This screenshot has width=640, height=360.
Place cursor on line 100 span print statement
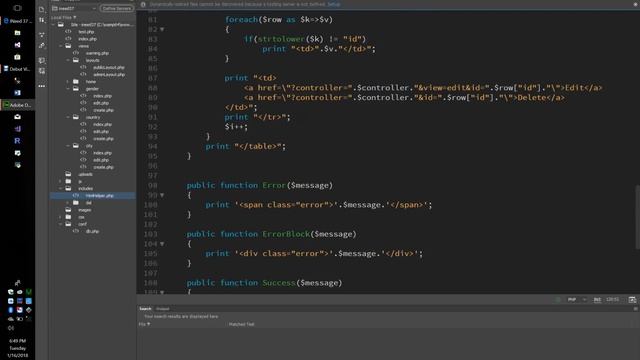pyautogui.click(x=318, y=205)
